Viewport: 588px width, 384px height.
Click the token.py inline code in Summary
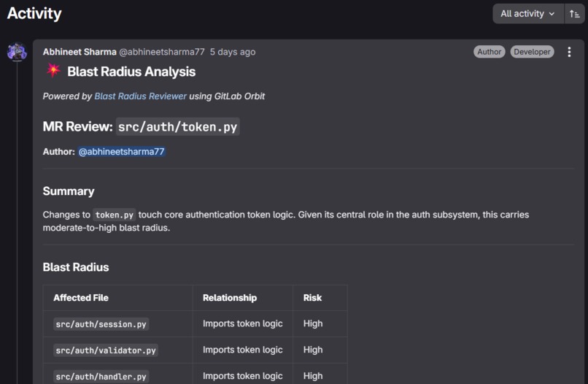114,215
